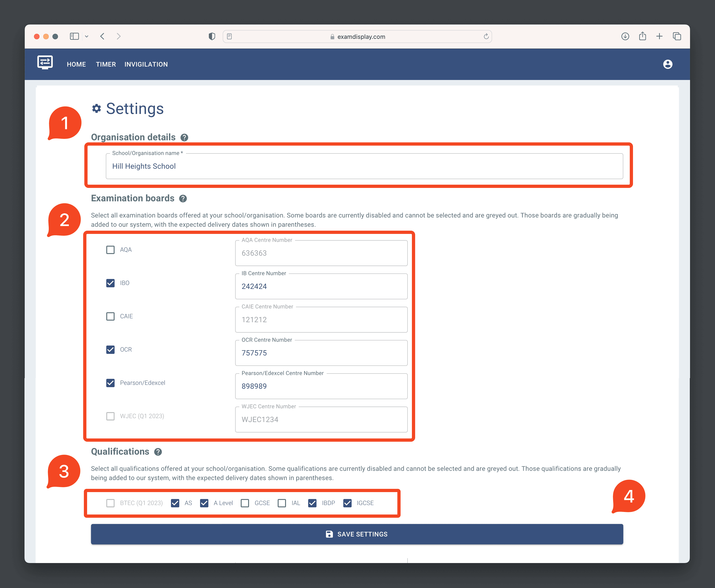Uncheck the AS qualification checkbox

tap(175, 503)
